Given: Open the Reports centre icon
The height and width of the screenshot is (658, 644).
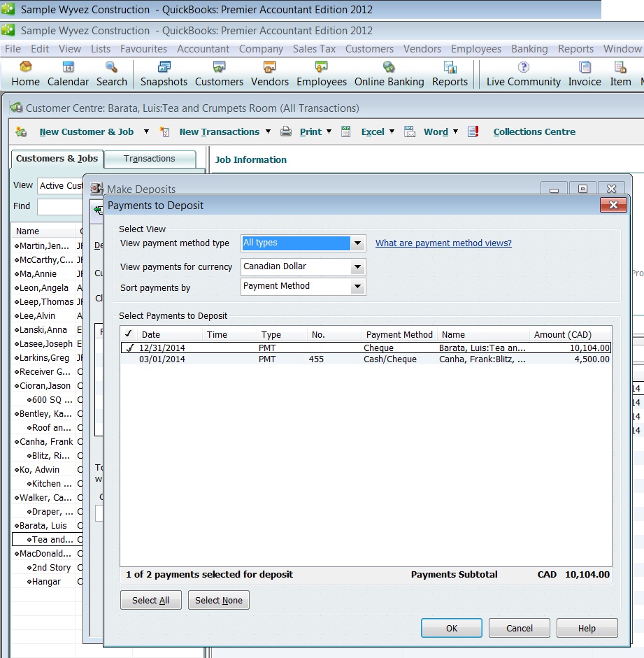Looking at the screenshot, I should pos(450,73).
